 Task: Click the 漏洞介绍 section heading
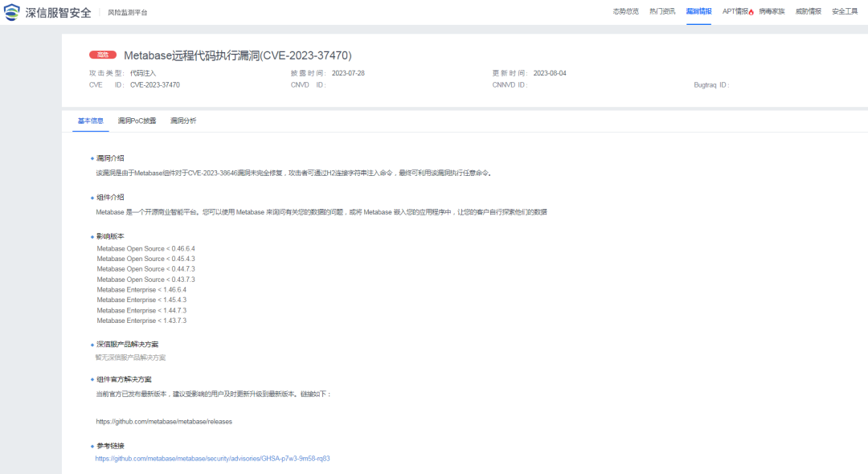point(110,158)
